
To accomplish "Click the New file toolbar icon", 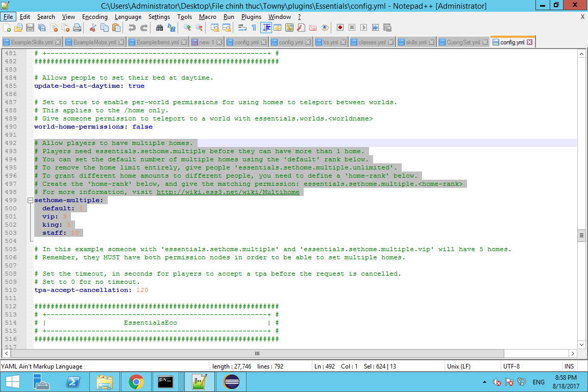I will point(7,28).
